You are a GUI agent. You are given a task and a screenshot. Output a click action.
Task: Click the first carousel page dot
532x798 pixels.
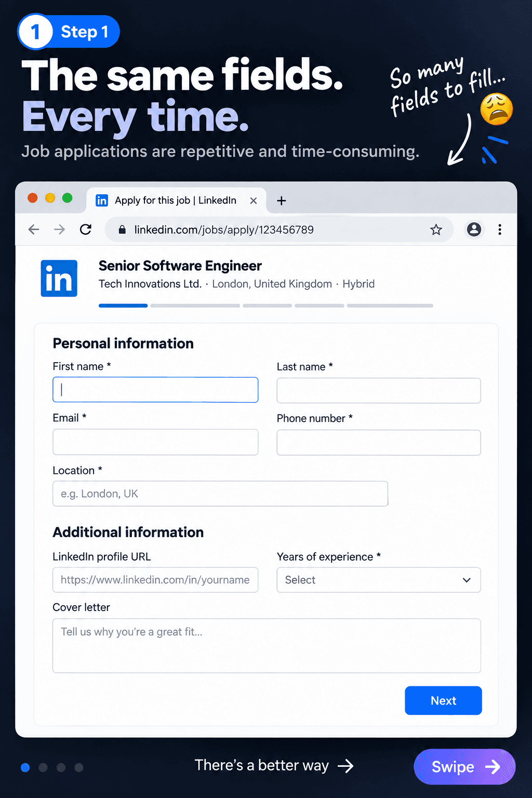(25, 767)
